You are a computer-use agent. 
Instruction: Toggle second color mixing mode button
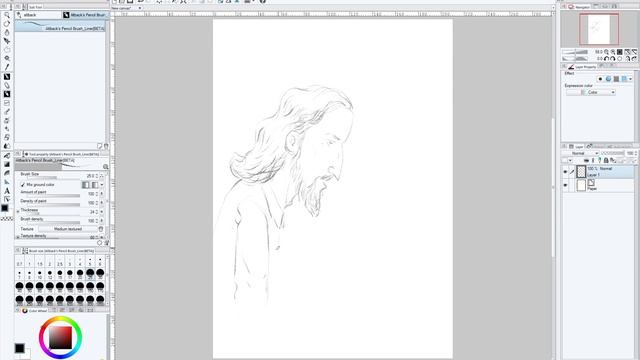pos(95,185)
